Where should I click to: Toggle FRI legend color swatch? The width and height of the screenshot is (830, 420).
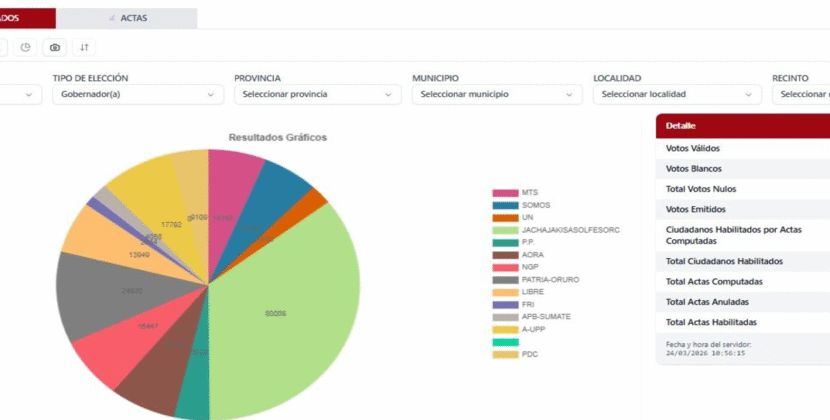(505, 305)
